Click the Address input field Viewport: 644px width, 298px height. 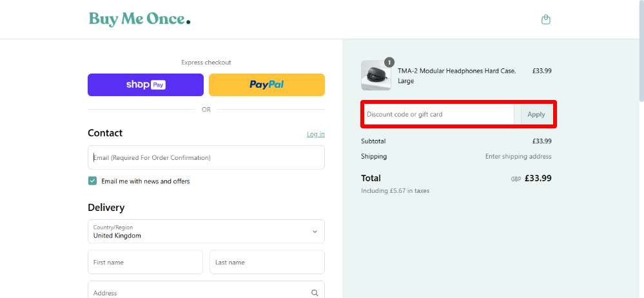[x=206, y=290]
